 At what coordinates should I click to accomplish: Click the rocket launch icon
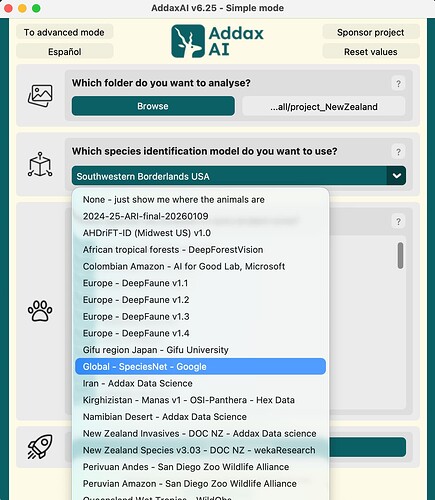pos(40,447)
